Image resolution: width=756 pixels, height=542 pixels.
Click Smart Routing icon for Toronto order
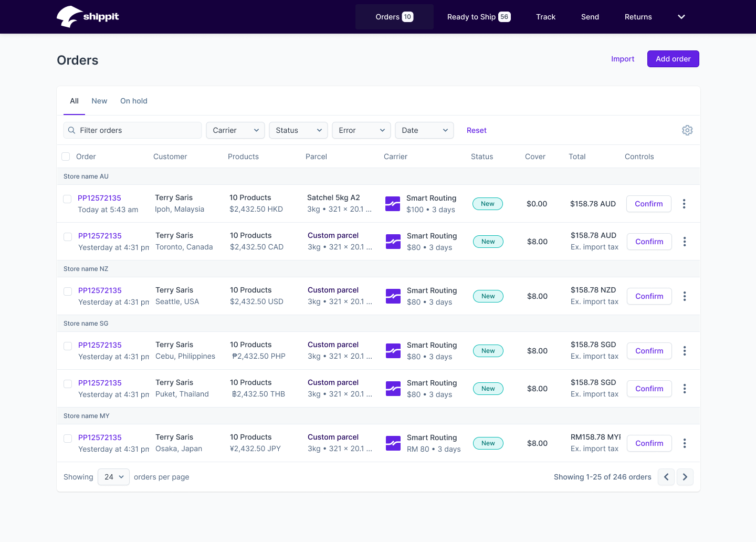coord(393,242)
